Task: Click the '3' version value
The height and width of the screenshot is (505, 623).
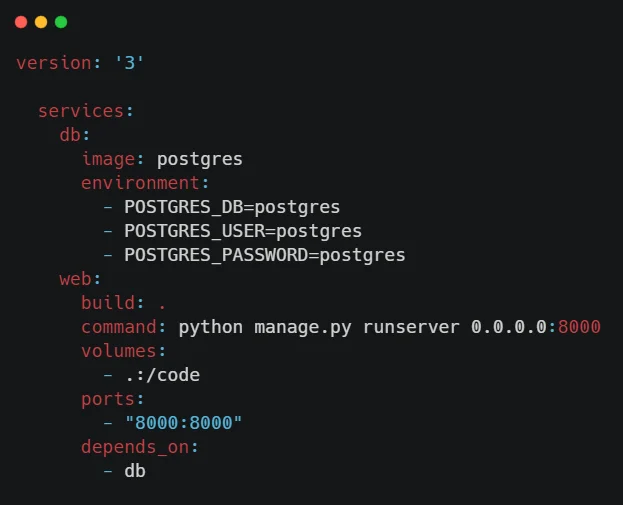Action: (130, 63)
